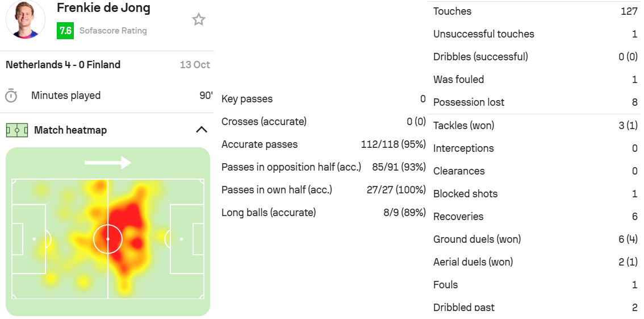
Task: Select the Accurate passes stat row
Action: click(x=323, y=144)
